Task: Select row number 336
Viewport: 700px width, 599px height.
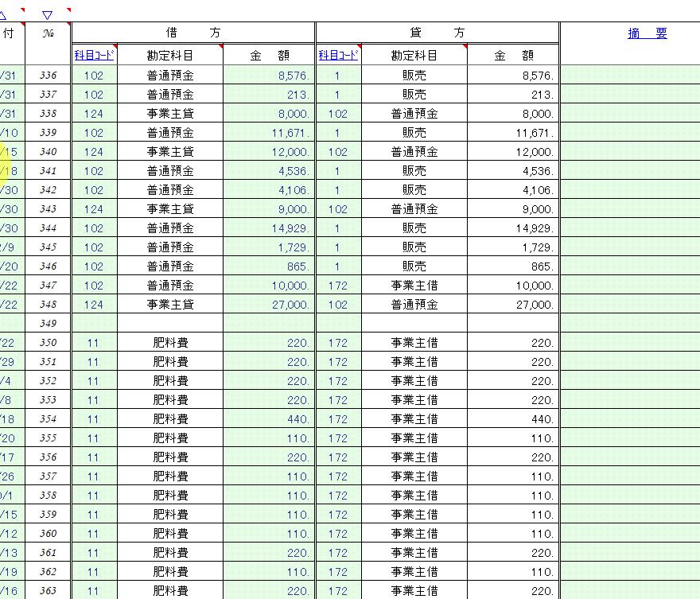Action: click(x=48, y=76)
